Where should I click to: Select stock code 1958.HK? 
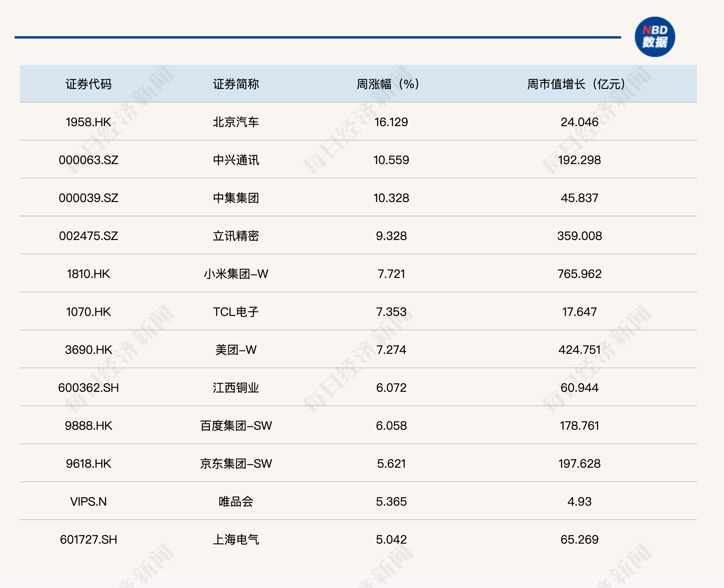[88, 122]
